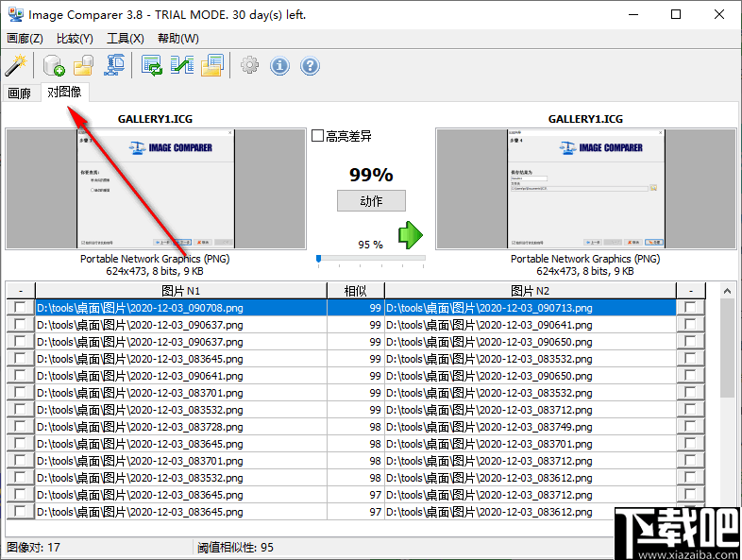Select N1 row 2020-12-03_090708.png

coord(180,308)
